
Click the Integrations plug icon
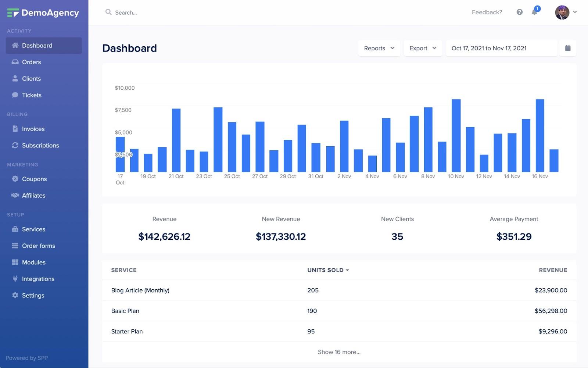pyautogui.click(x=15, y=279)
